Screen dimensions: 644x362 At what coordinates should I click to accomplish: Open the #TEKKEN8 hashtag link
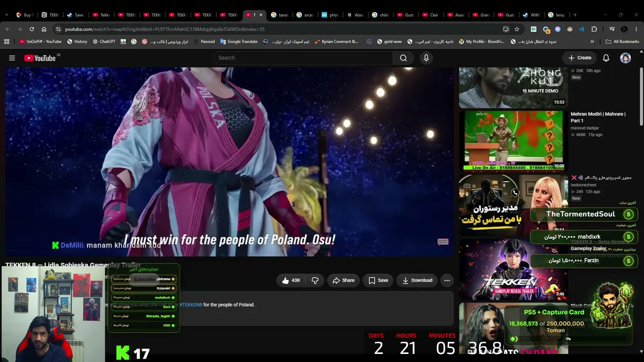point(191,305)
